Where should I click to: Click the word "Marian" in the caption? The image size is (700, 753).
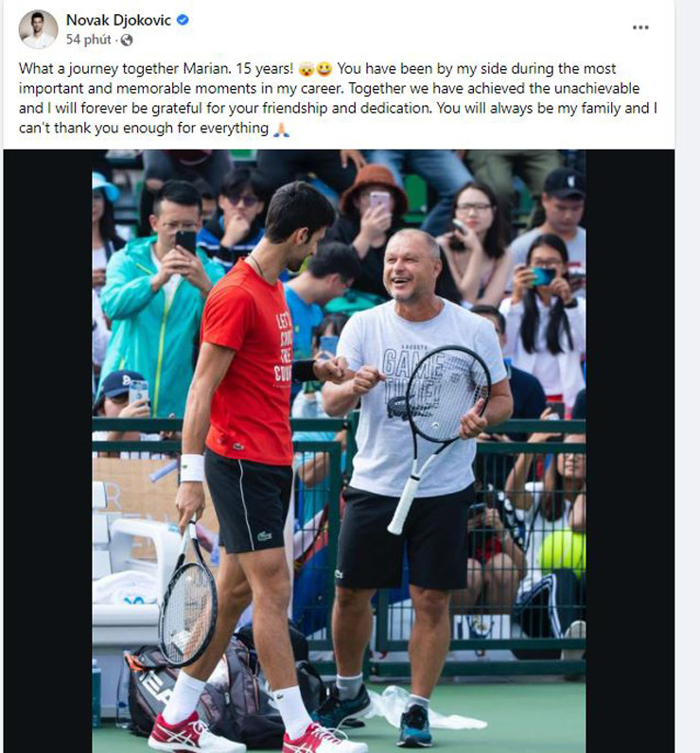[x=206, y=69]
